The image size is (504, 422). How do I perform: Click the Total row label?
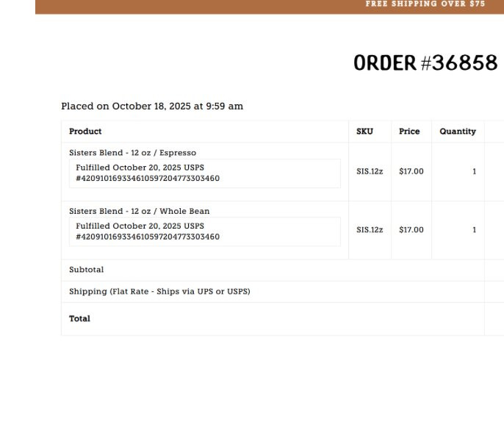[79, 318]
